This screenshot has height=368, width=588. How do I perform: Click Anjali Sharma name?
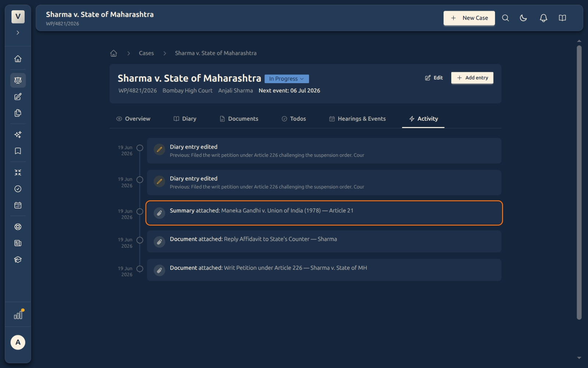point(236,91)
